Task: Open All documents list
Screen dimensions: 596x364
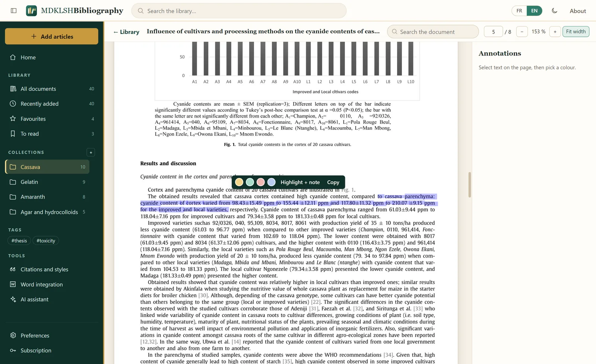Action: pos(52,89)
